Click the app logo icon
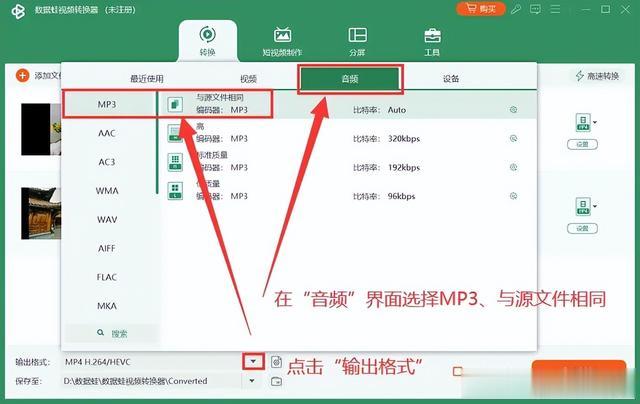This screenshot has height=404, width=640. tap(18, 11)
